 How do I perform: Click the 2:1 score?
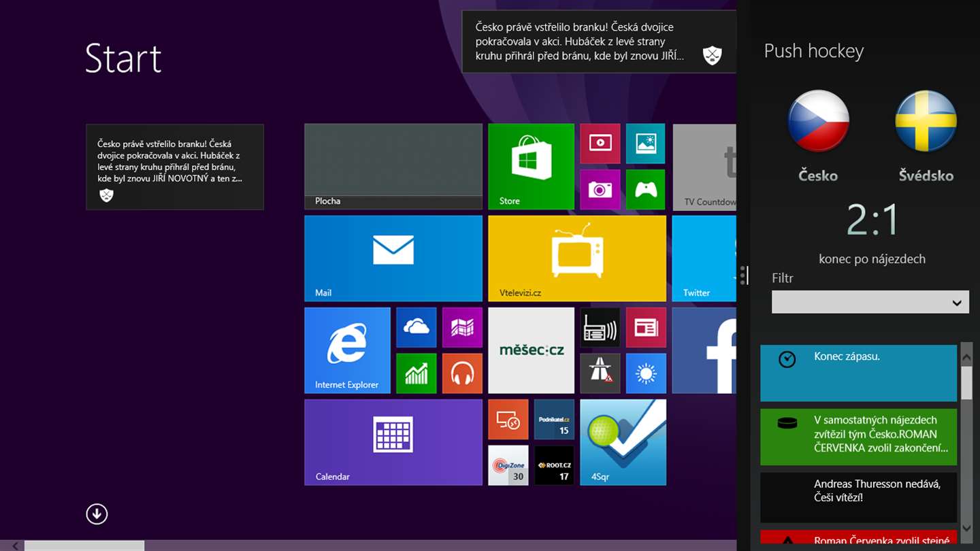[x=872, y=220]
